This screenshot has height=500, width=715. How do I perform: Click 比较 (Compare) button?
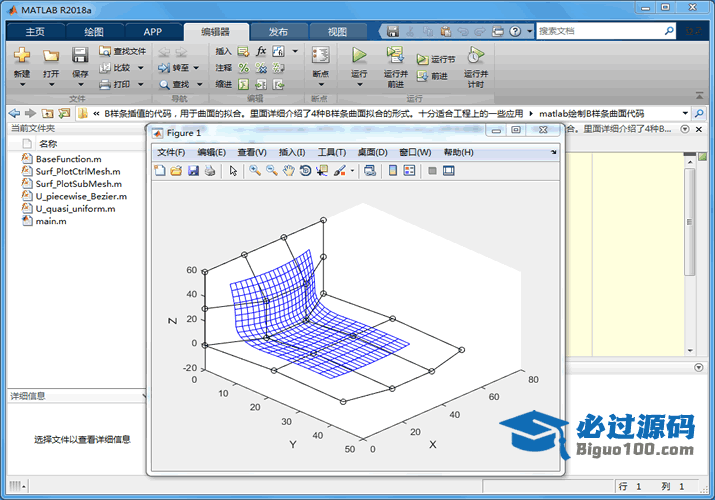click(x=115, y=68)
